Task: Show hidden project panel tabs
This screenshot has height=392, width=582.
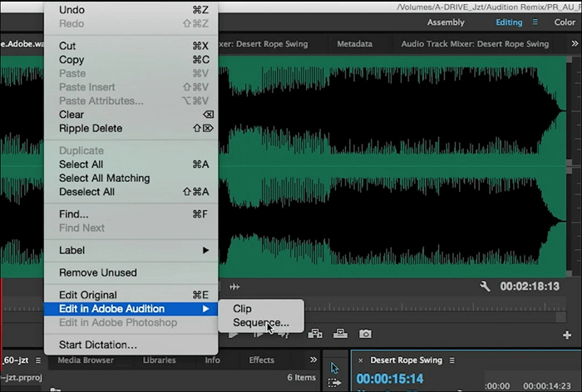Action: (x=313, y=360)
